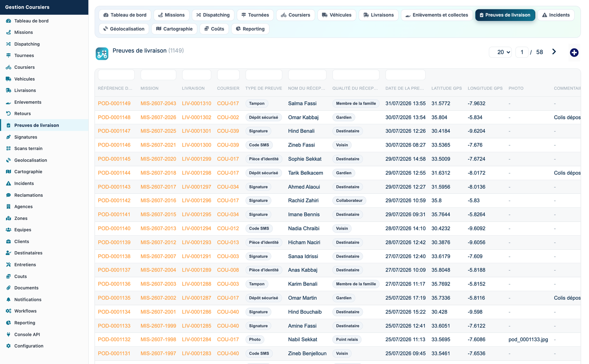This screenshot has width=589, height=364.
Task: Click the Scans terrain sidebar icon
Action: click(x=8, y=149)
